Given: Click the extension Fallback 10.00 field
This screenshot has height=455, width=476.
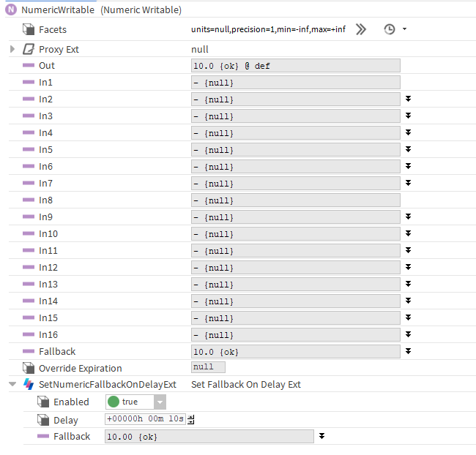Looking at the screenshot, I should [x=209, y=437].
